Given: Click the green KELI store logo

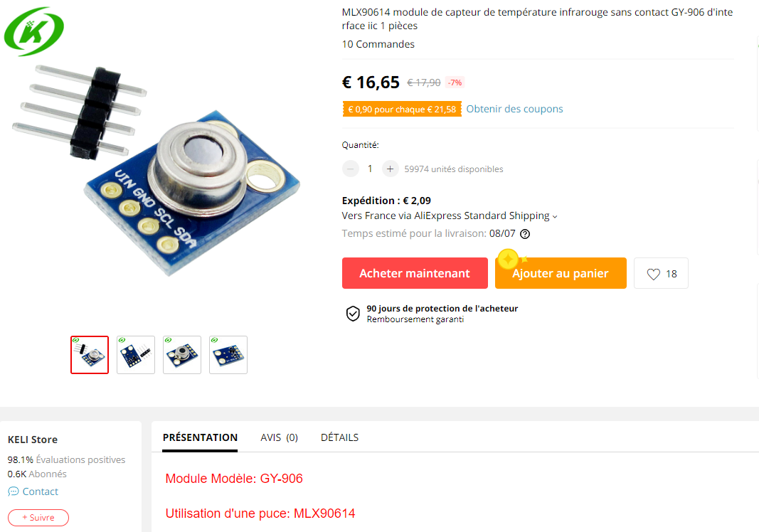Looking at the screenshot, I should pos(34,31).
